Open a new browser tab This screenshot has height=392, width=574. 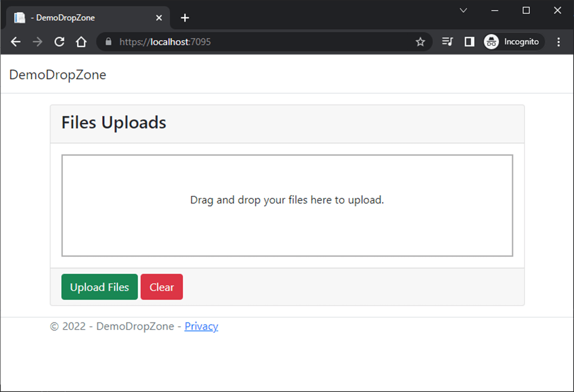click(x=185, y=17)
